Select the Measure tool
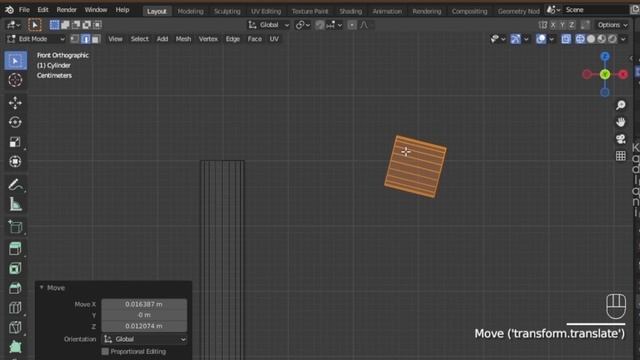The width and height of the screenshot is (640, 360). [x=16, y=204]
